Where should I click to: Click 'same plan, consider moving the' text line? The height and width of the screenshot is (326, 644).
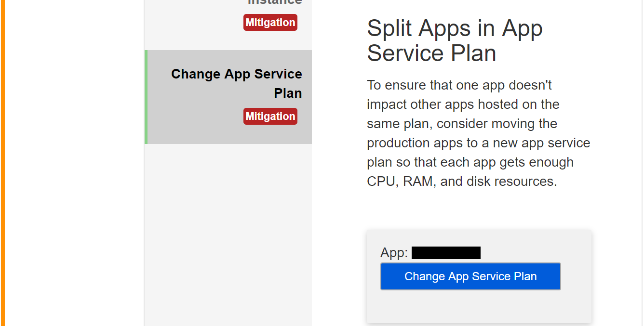[462, 124]
